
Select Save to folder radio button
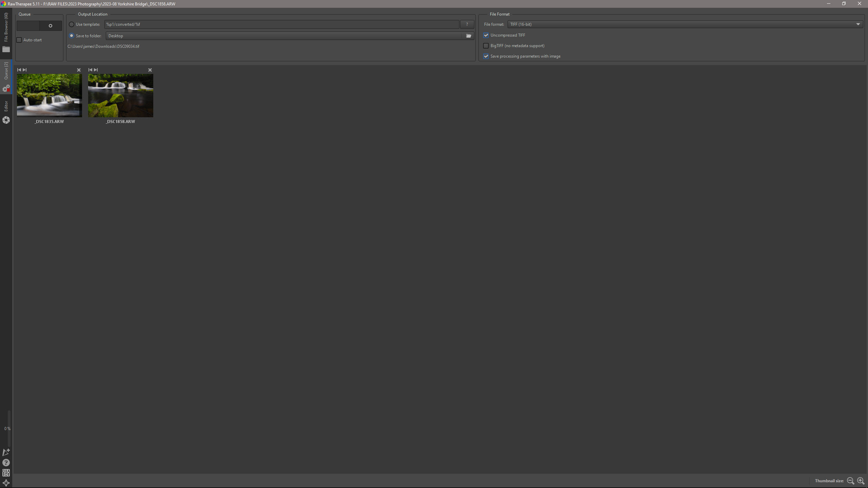72,35
